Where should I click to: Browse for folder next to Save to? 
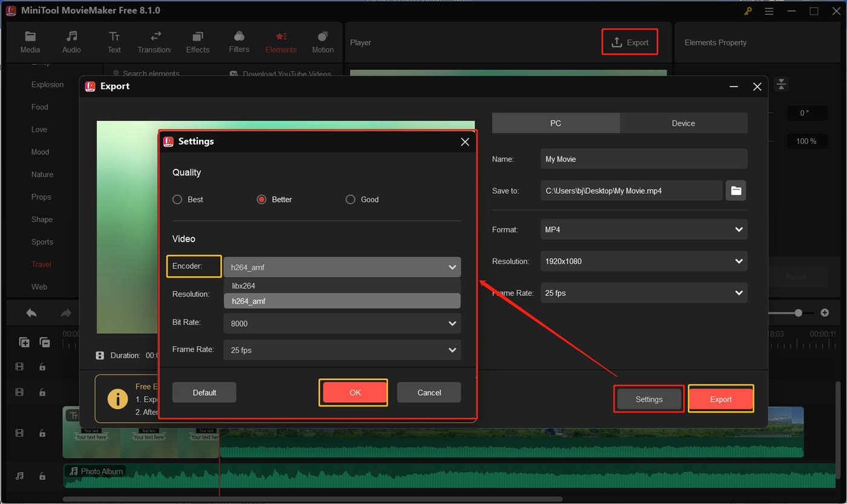(736, 191)
